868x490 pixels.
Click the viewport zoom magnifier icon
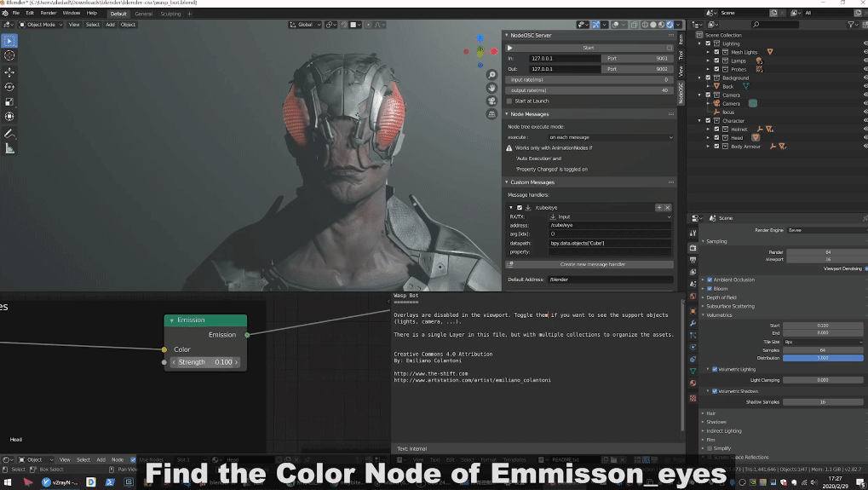[x=491, y=75]
